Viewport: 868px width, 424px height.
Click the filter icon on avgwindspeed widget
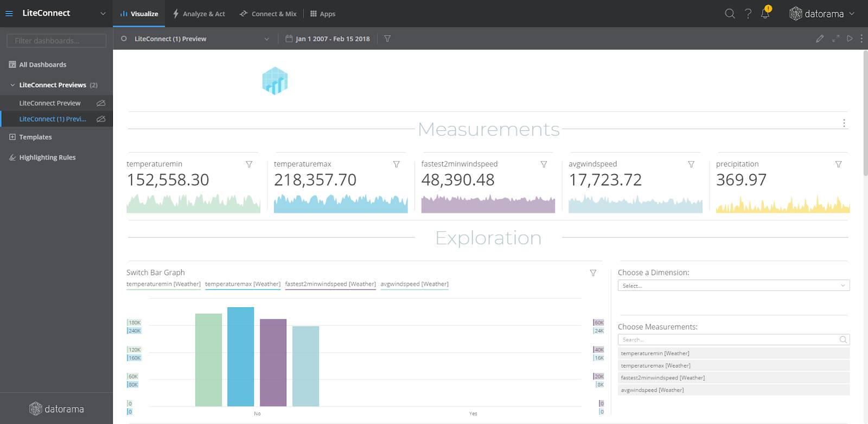coord(691,164)
